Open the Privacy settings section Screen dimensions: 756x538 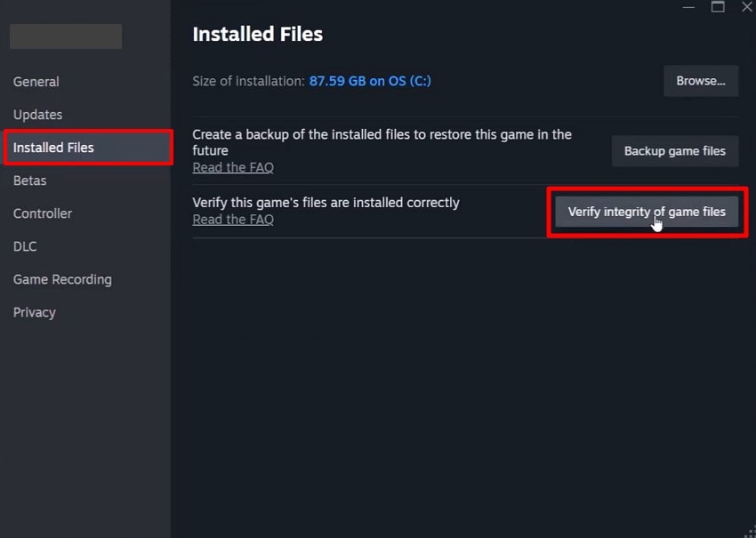pos(34,312)
